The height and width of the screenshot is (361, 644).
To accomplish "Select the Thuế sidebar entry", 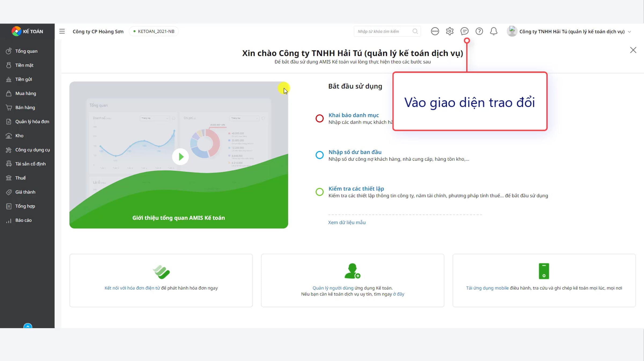I will 21,178.
